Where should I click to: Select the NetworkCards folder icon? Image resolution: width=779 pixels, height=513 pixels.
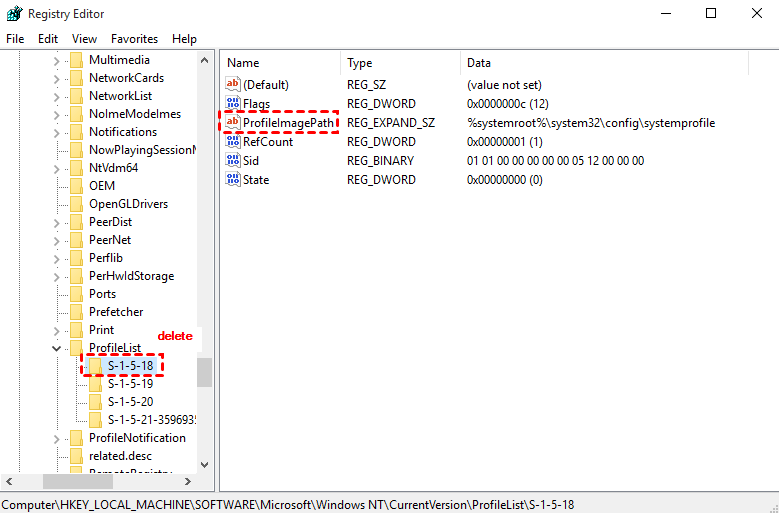[77, 78]
